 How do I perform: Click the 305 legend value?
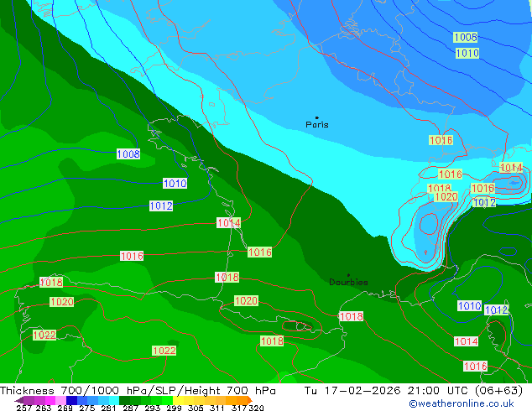tap(196, 408)
